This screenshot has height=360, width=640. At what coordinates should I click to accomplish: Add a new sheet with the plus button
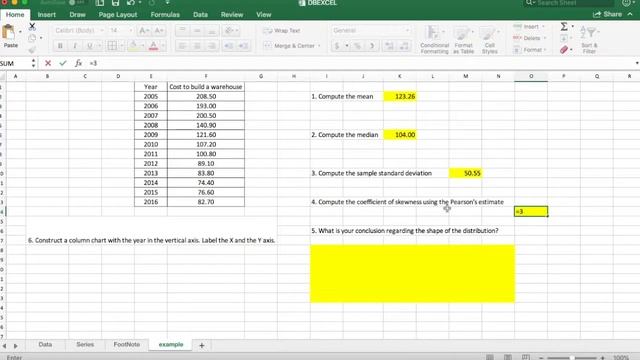point(202,345)
